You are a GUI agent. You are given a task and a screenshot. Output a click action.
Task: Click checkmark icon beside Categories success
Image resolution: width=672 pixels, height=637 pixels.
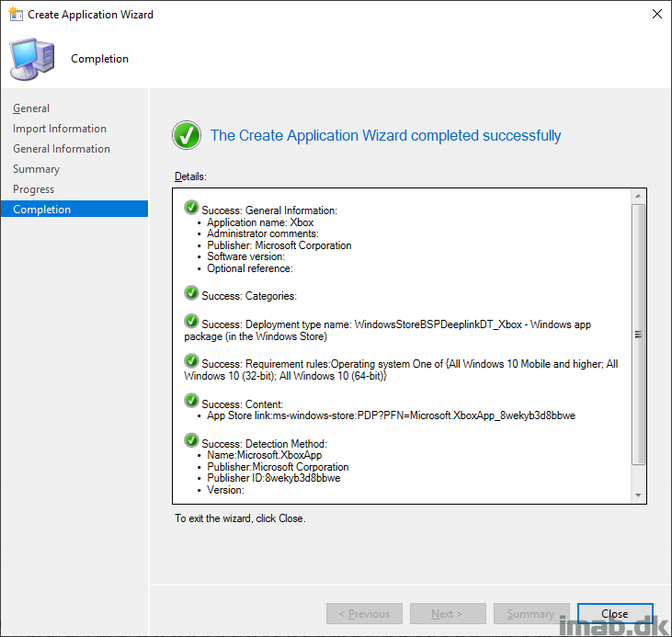pyautogui.click(x=191, y=293)
